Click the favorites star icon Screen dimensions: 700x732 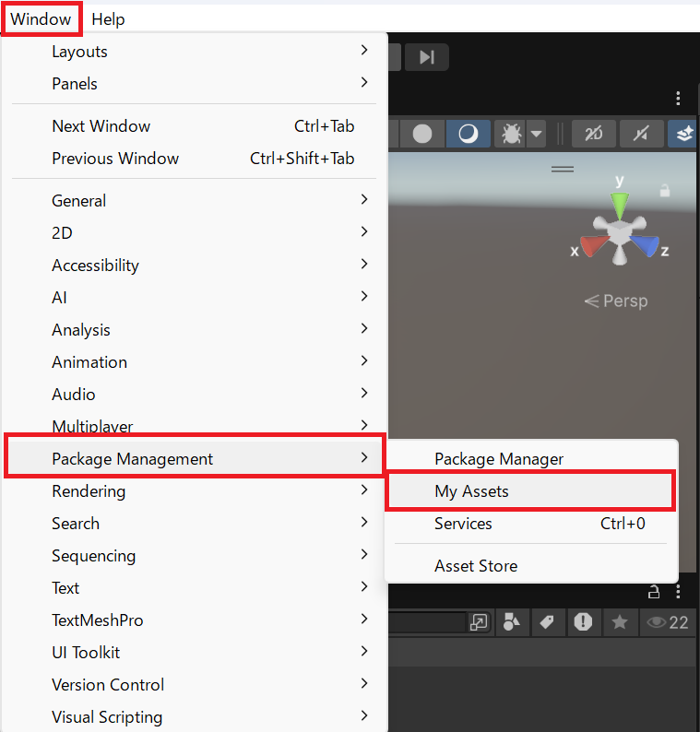point(620,622)
